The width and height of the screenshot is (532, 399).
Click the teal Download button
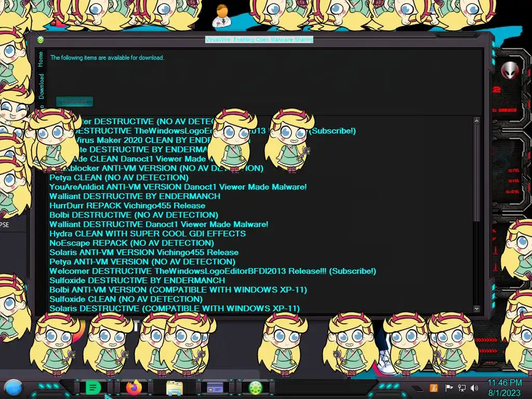(x=74, y=101)
